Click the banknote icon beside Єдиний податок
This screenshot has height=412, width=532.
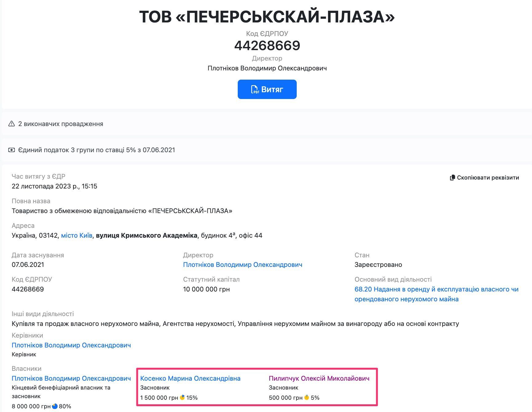pyautogui.click(x=12, y=150)
